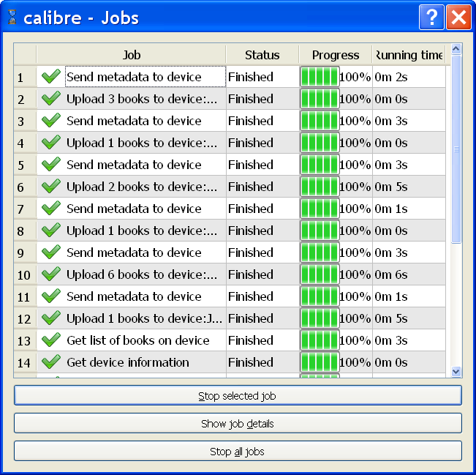The width and height of the screenshot is (476, 475).
Task: Sort by the Progress column header
Action: pos(336,55)
